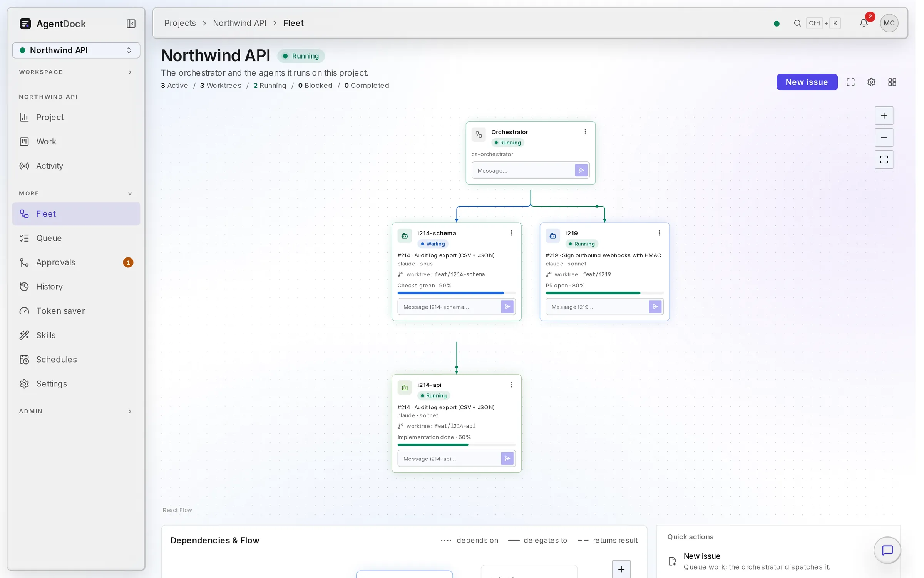Enter fullscreen view beside New issue

pyautogui.click(x=850, y=82)
